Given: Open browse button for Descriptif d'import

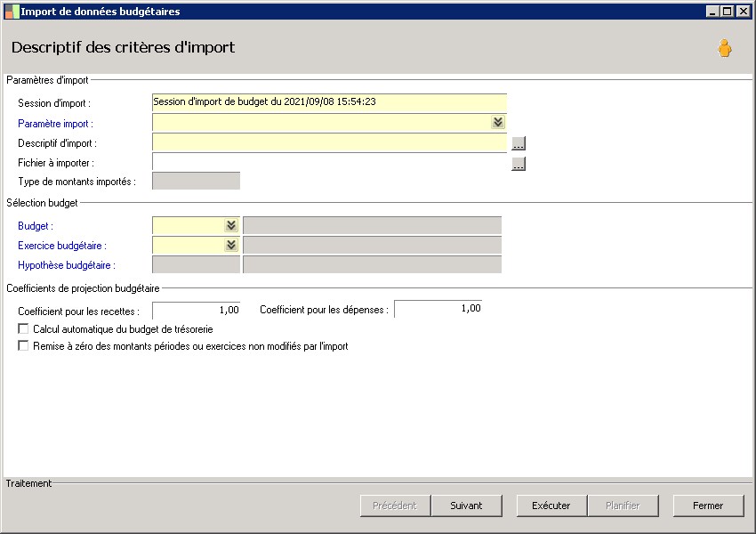Looking at the screenshot, I should (x=519, y=143).
